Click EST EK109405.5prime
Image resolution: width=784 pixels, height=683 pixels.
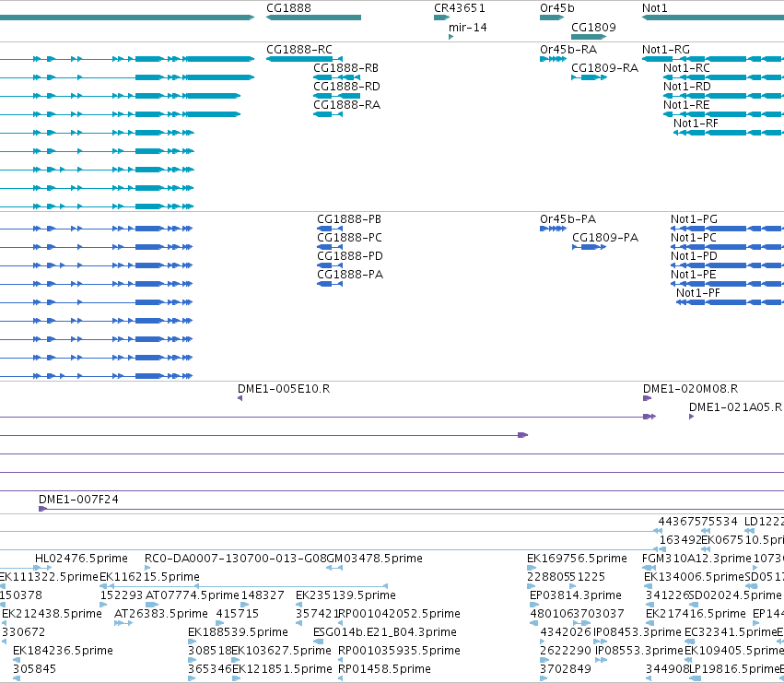688,660
